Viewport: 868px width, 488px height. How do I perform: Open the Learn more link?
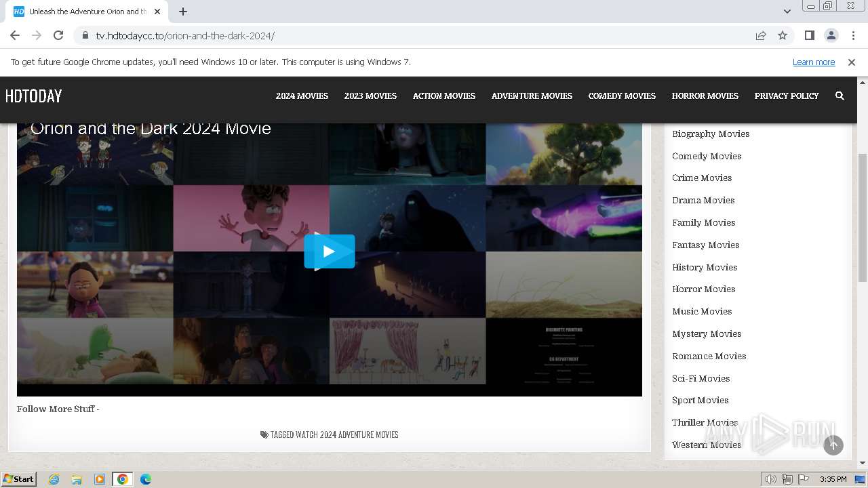click(814, 62)
